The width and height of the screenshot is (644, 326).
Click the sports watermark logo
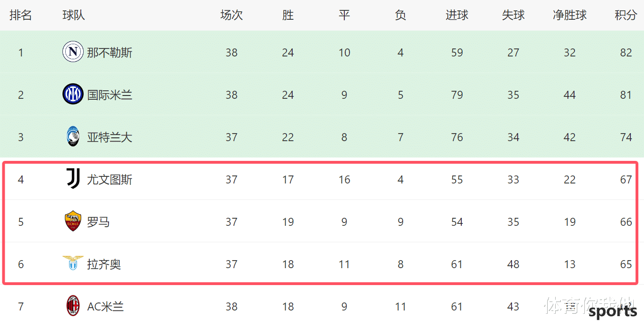point(613,312)
